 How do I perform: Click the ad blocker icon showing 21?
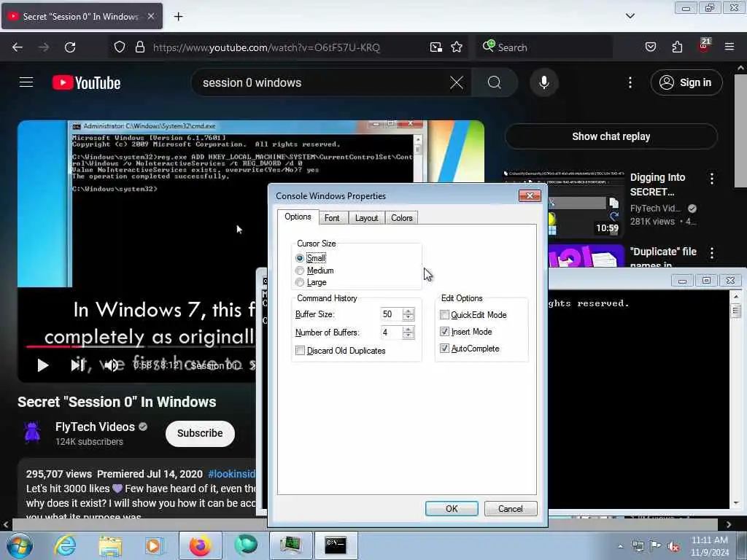704,46
